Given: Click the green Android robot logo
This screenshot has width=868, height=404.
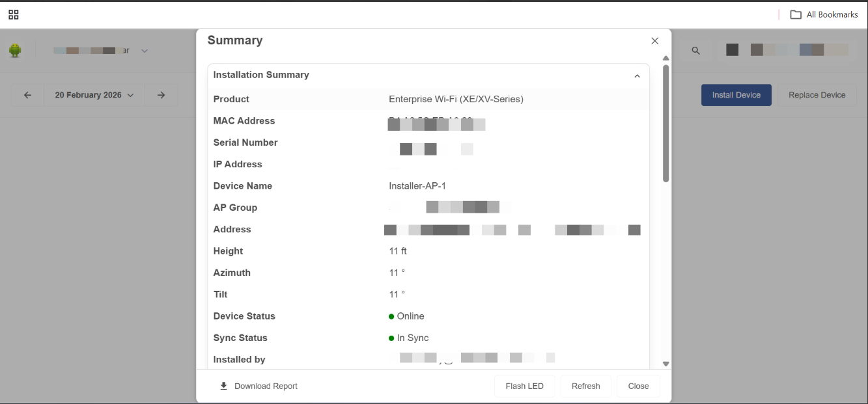Looking at the screenshot, I should (x=15, y=50).
